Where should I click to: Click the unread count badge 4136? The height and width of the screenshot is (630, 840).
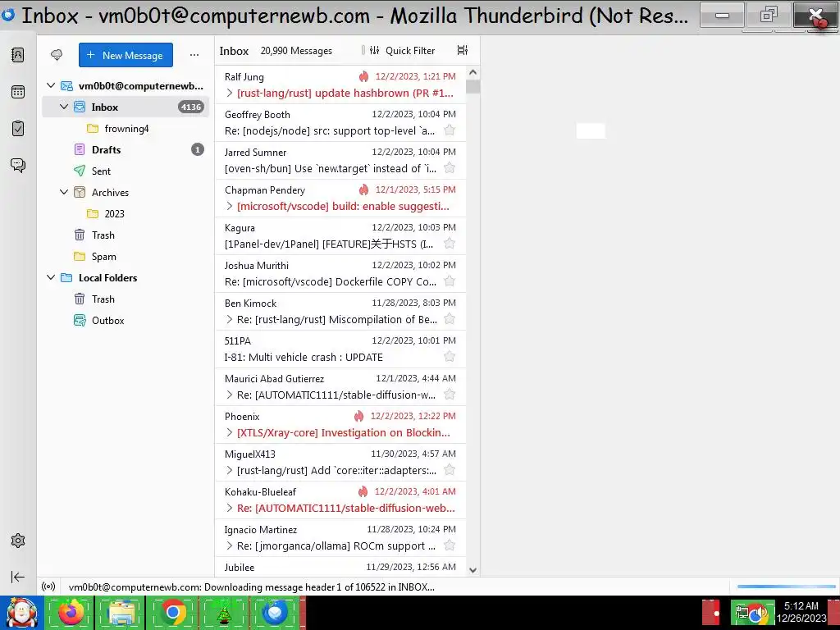coord(190,107)
